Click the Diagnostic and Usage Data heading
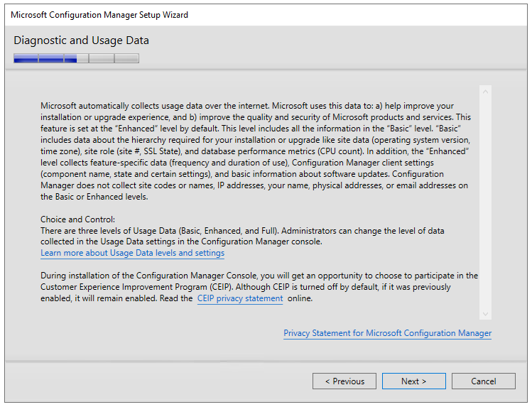 click(82, 40)
